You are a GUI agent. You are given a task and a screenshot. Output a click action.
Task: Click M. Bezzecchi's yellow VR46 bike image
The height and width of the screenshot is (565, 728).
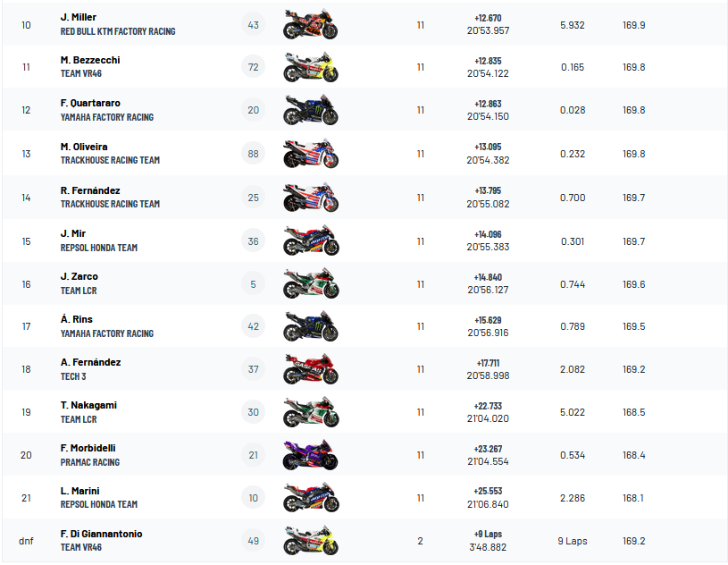coord(310,68)
